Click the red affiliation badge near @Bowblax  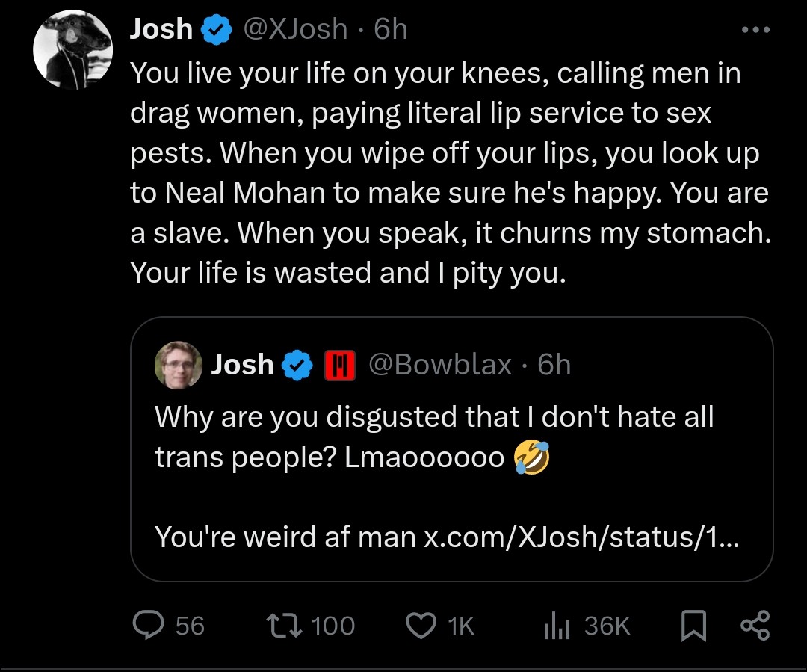338,366
